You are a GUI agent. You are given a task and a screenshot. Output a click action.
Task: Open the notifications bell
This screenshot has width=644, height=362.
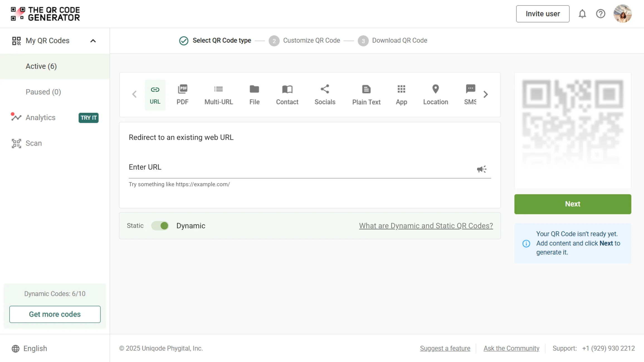582,14
